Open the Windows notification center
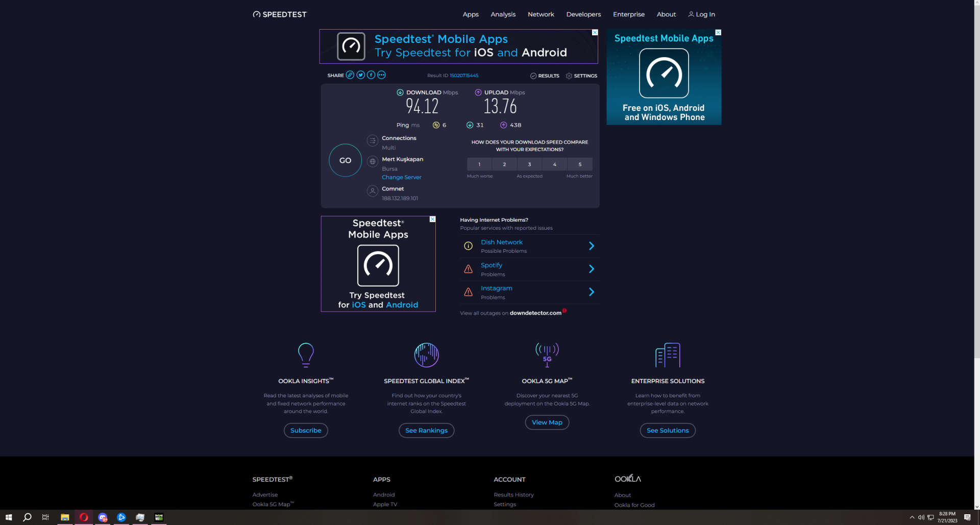Screen dimensions: 980x525 967,517
